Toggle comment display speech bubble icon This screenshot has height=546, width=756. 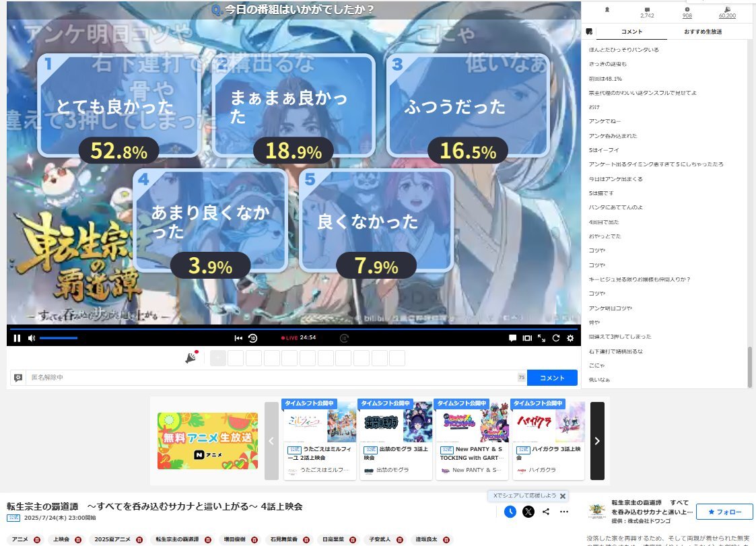(512, 338)
